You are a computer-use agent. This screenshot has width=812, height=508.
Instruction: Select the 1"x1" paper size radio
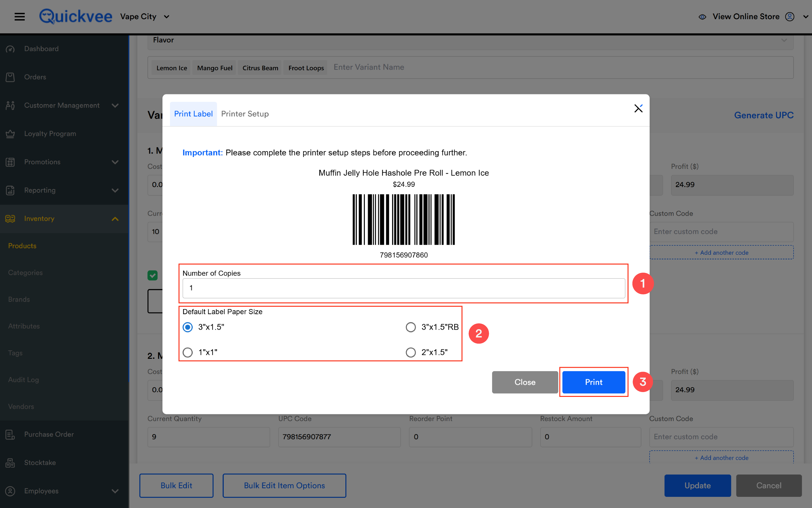(188, 352)
